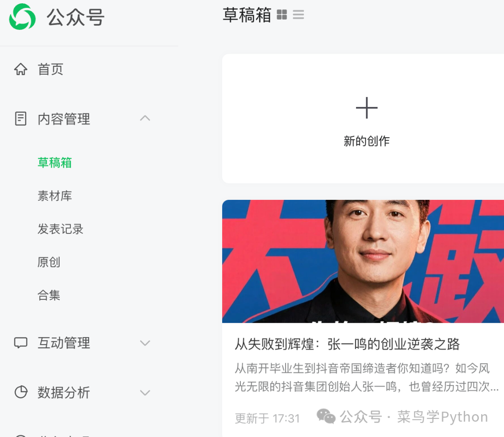Image resolution: width=504 pixels, height=437 pixels.
Task: Select 草稿箱 in the sidebar
Action: pyautogui.click(x=55, y=163)
